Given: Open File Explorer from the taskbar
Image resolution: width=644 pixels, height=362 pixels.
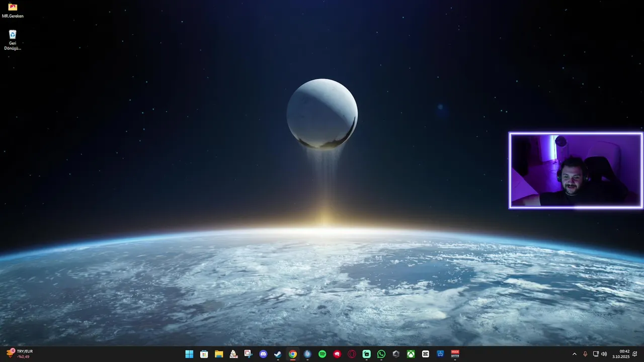Looking at the screenshot, I should tap(219, 354).
